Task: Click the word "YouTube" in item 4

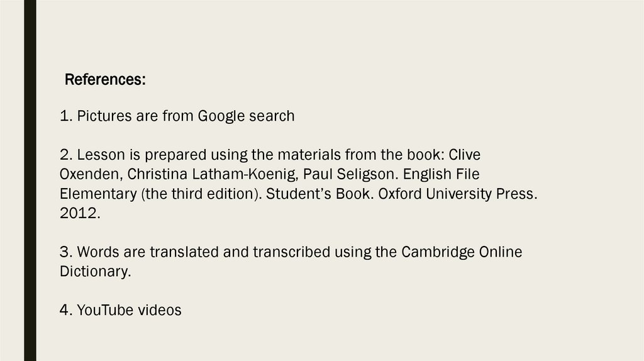Action: 104,310
